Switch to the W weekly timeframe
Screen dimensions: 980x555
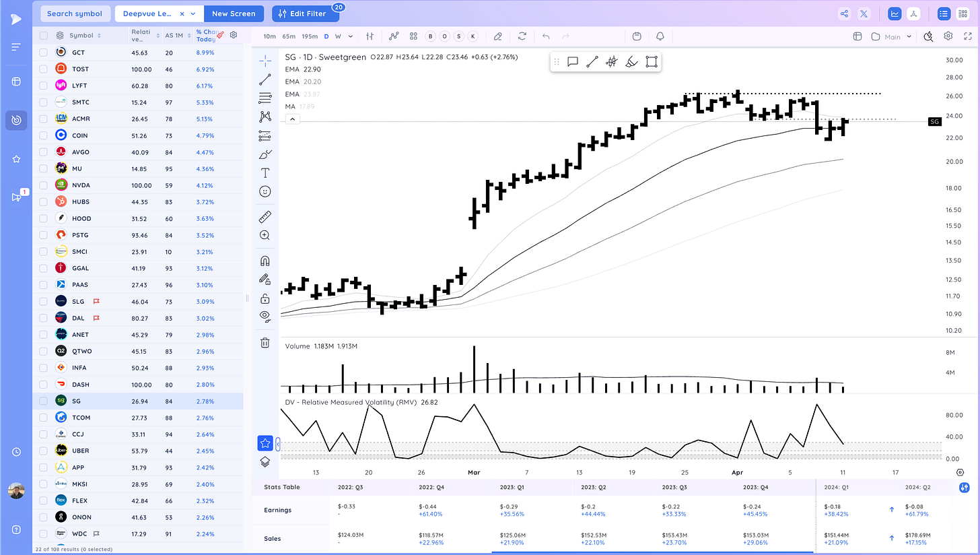(338, 36)
